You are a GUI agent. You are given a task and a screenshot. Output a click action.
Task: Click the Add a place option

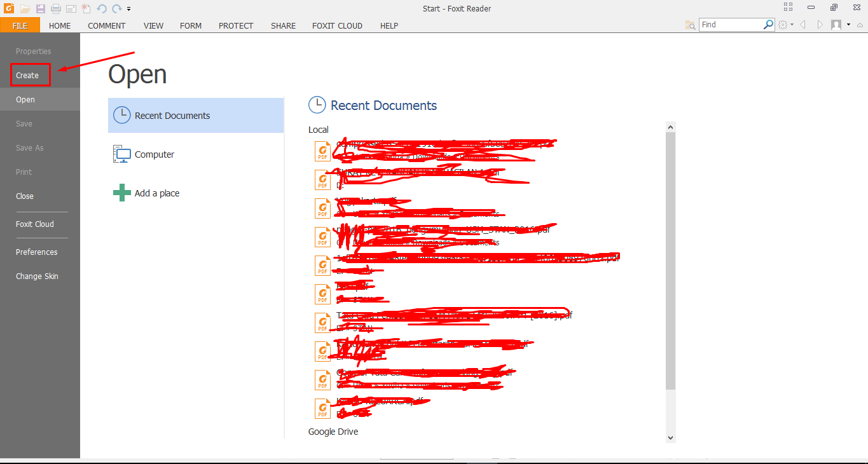coord(196,193)
